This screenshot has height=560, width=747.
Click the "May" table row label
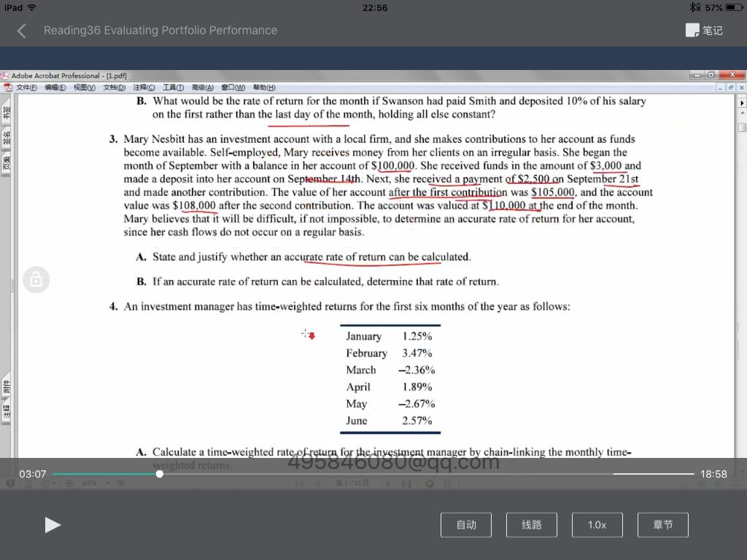click(356, 404)
